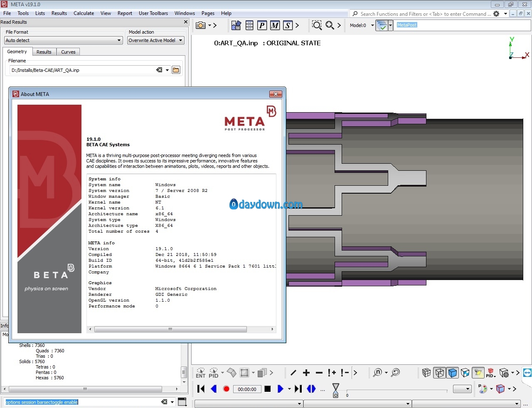Screen dimensions: 532x408
Task: Click the TeamViewer side panel icon
Action: click(x=527, y=373)
